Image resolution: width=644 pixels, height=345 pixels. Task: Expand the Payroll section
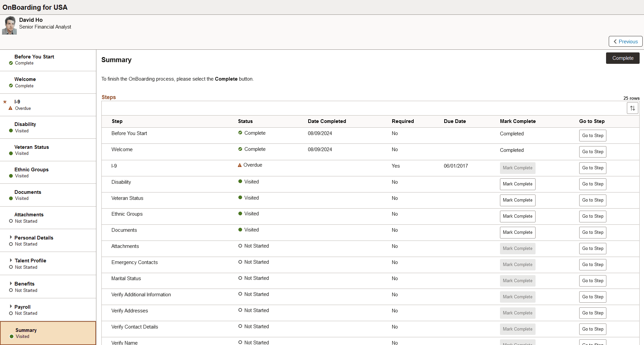coord(11,307)
